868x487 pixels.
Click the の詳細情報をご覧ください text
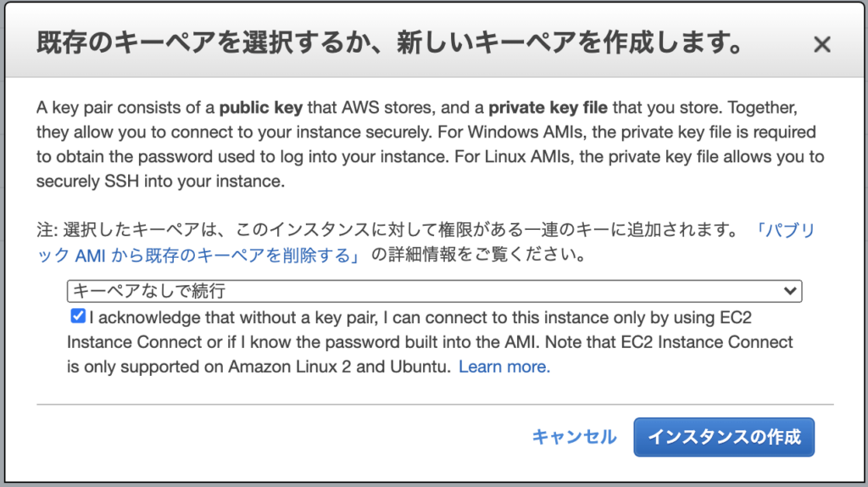point(478,255)
